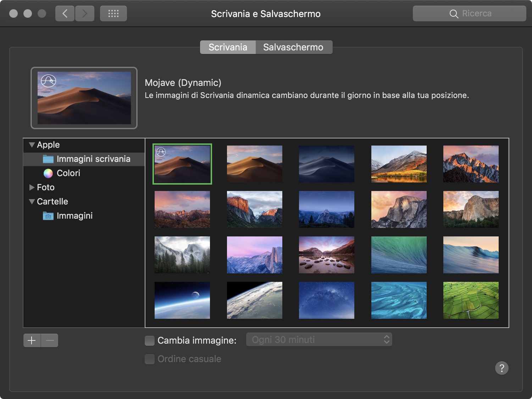Pick the orange snowy peaks wallpaper
532x399 pixels.
471,164
